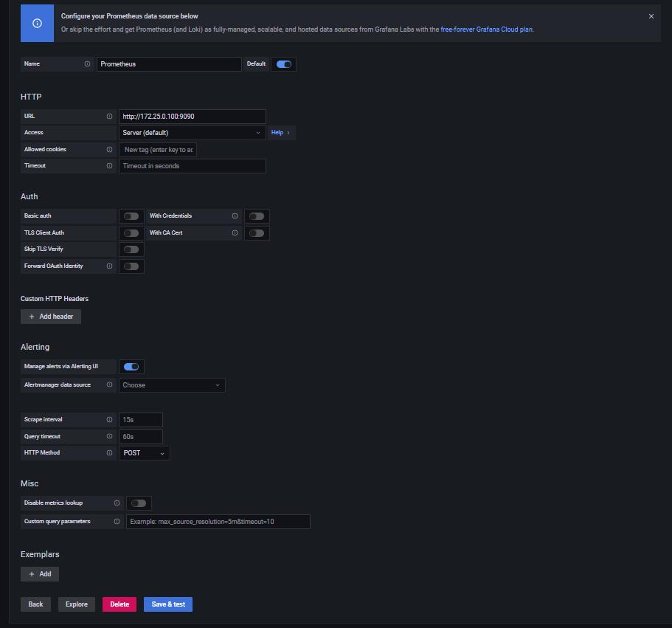Click the HTTP Method info icon
This screenshot has width=672, height=628.
tap(109, 452)
